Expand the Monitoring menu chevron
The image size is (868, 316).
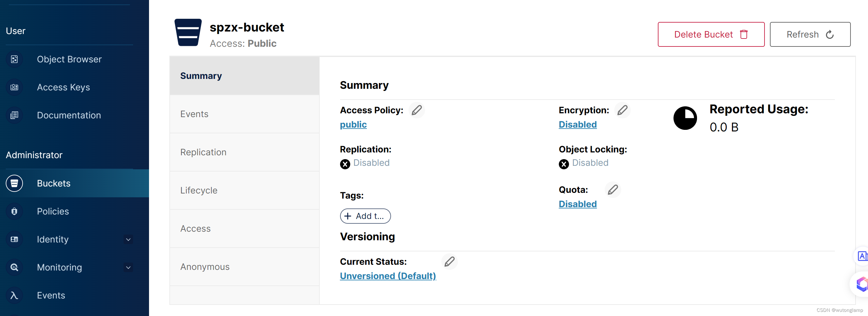pos(128,268)
